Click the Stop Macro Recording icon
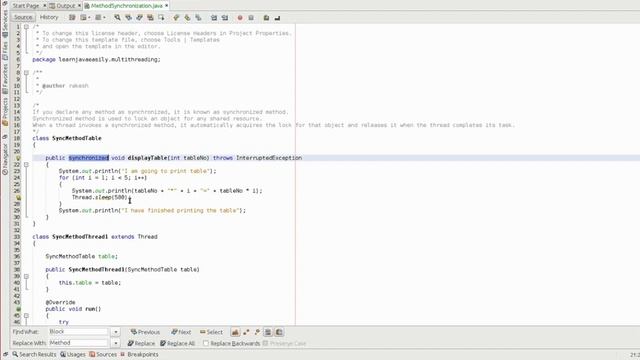640x360 pixels. [251, 18]
